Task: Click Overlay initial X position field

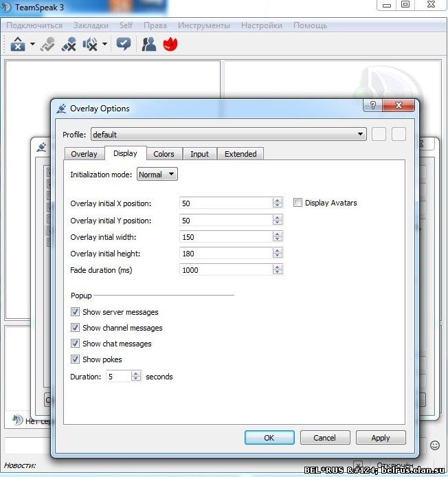Action: (x=226, y=203)
